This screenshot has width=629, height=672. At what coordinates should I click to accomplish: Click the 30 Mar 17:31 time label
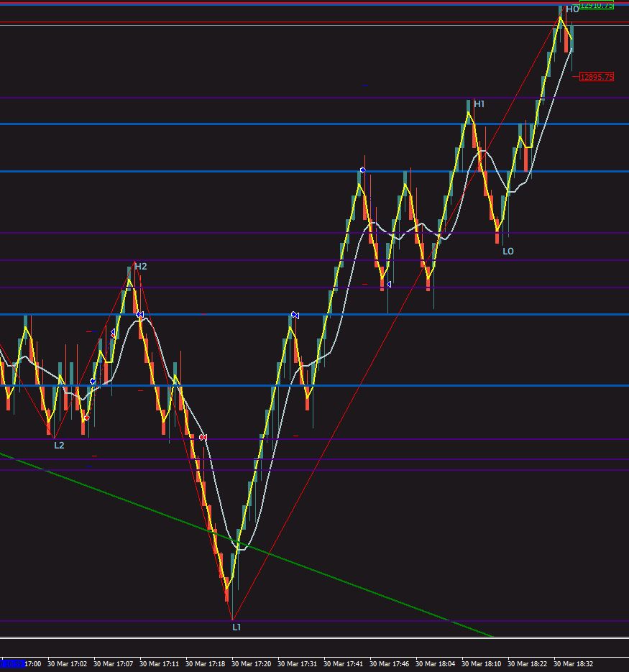pos(297,664)
